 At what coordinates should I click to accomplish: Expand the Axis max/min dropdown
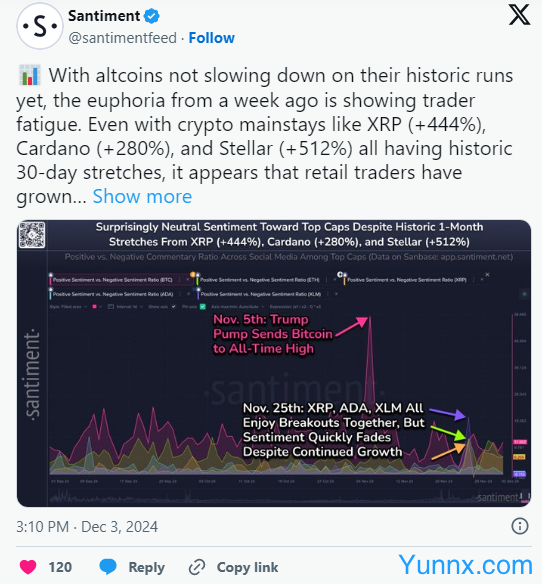(237, 307)
